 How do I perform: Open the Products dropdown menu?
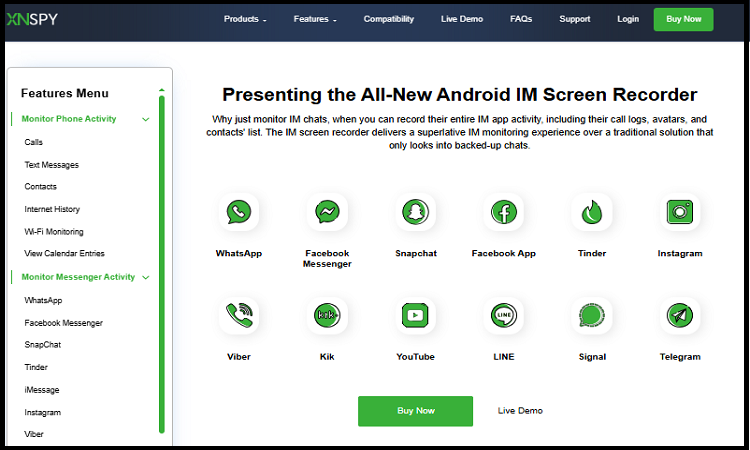[x=245, y=19]
